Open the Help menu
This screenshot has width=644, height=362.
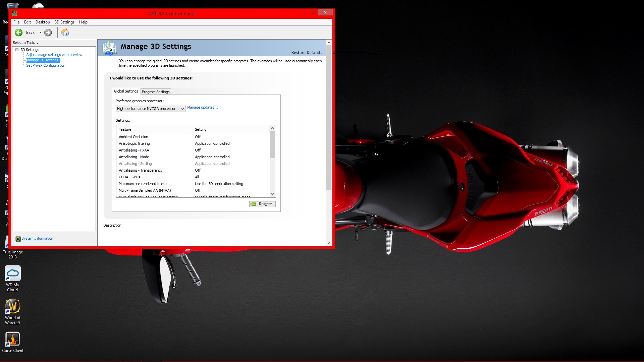click(x=83, y=22)
